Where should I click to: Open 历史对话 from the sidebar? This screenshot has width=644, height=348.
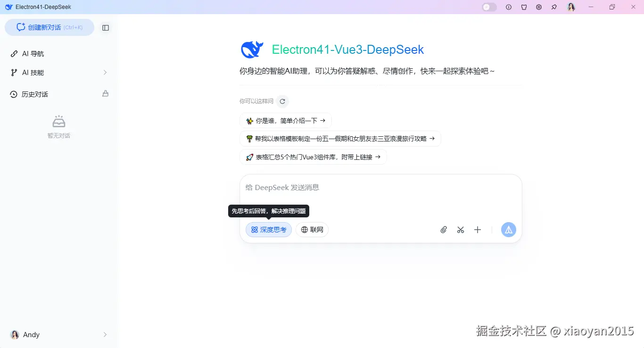(34, 94)
